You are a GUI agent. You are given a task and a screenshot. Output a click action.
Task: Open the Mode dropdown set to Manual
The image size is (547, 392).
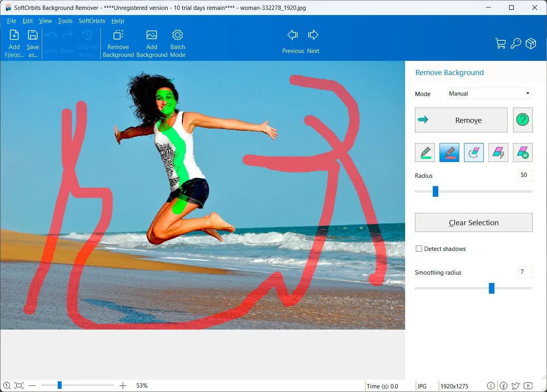pos(489,94)
